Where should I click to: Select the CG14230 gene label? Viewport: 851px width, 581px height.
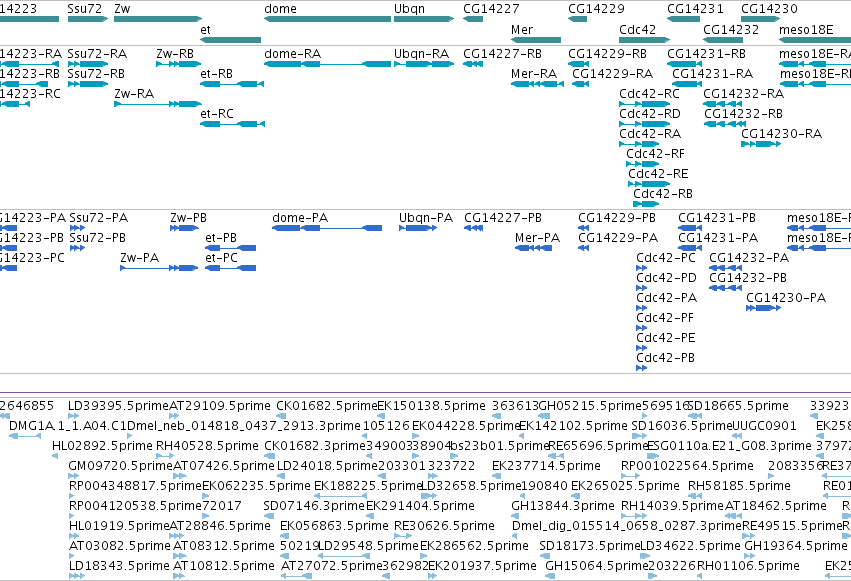pos(769,9)
